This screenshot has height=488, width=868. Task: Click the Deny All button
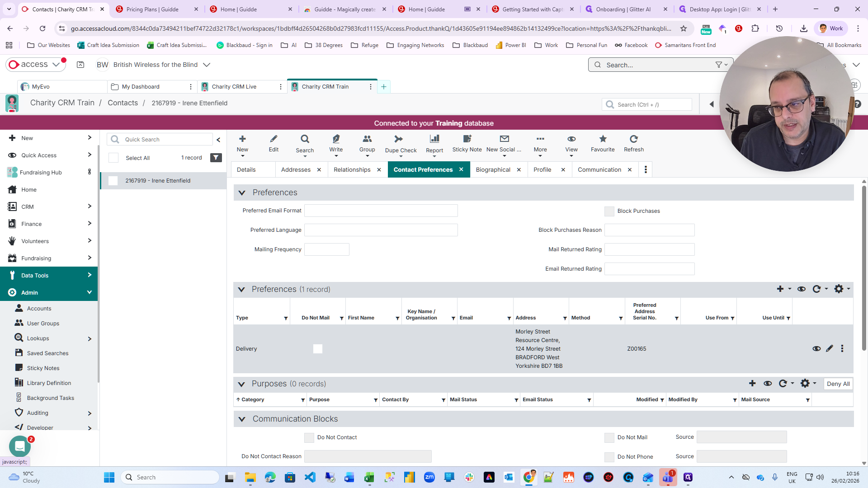point(838,384)
